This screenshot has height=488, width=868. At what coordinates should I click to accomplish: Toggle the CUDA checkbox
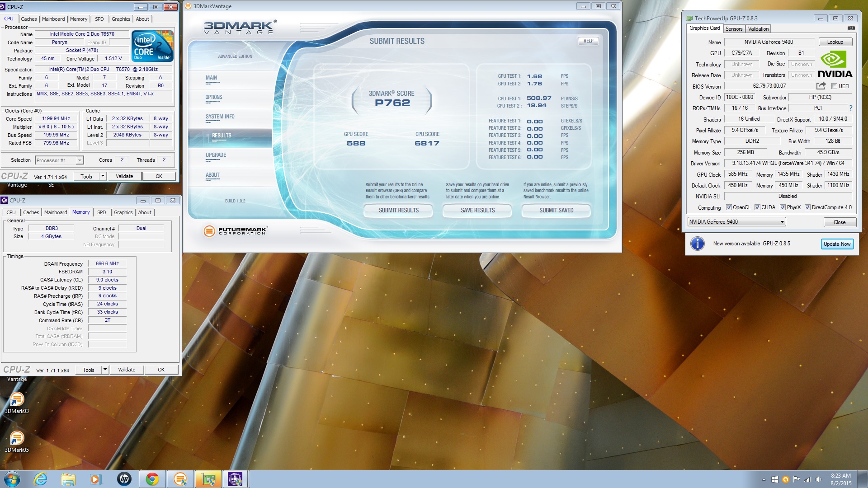(x=757, y=207)
